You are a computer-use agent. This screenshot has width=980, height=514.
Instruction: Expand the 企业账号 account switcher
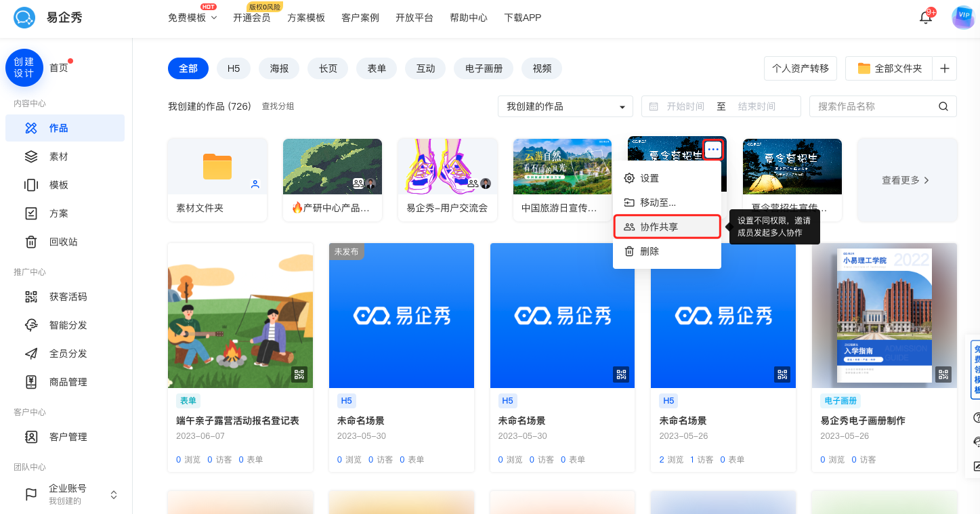tap(114, 495)
